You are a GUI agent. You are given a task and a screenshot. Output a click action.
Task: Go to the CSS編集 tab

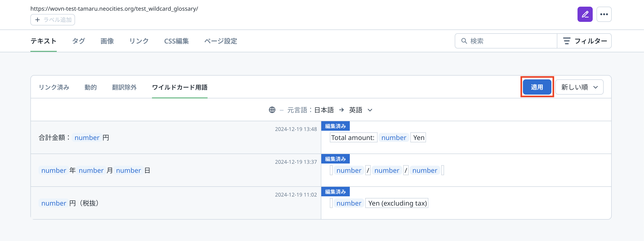(176, 41)
